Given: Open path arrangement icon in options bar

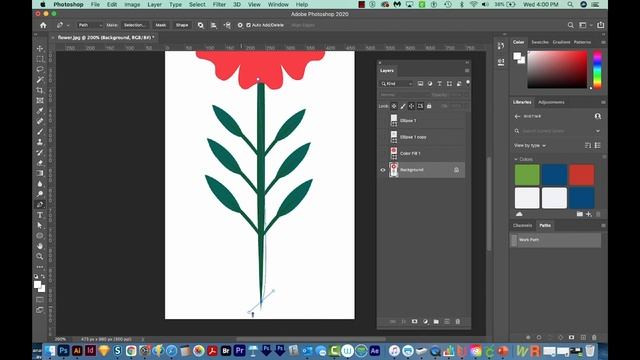Looking at the screenshot, I should [227, 25].
